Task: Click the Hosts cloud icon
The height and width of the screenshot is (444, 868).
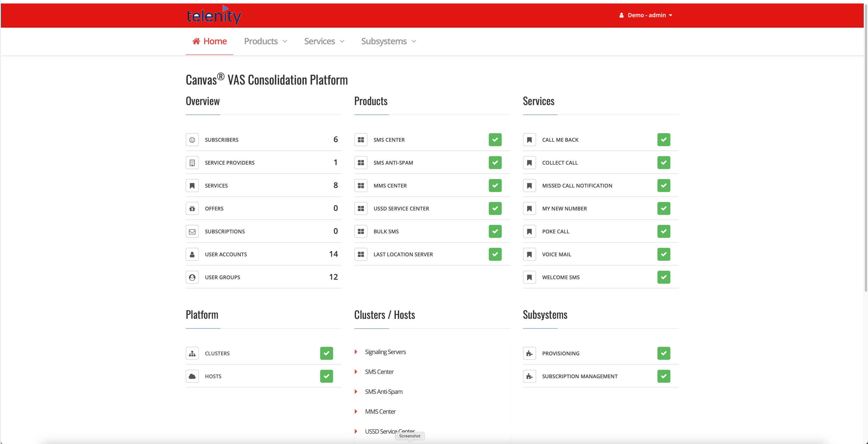Action: coord(192,376)
